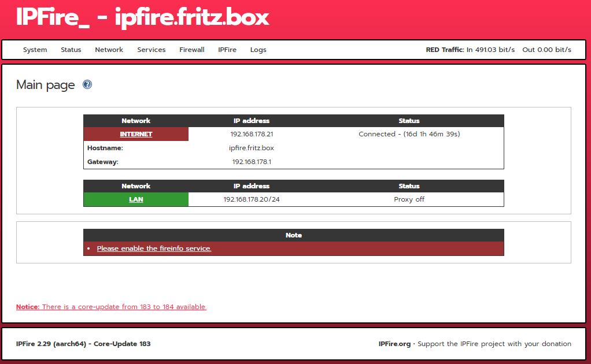
Task: Select the ipfire.fritz.box hostname value
Action: (252, 148)
